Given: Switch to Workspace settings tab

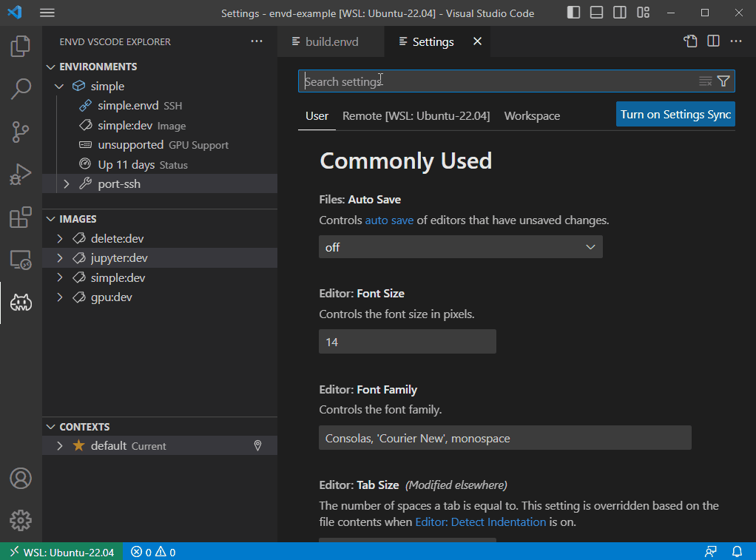Looking at the screenshot, I should click(532, 115).
